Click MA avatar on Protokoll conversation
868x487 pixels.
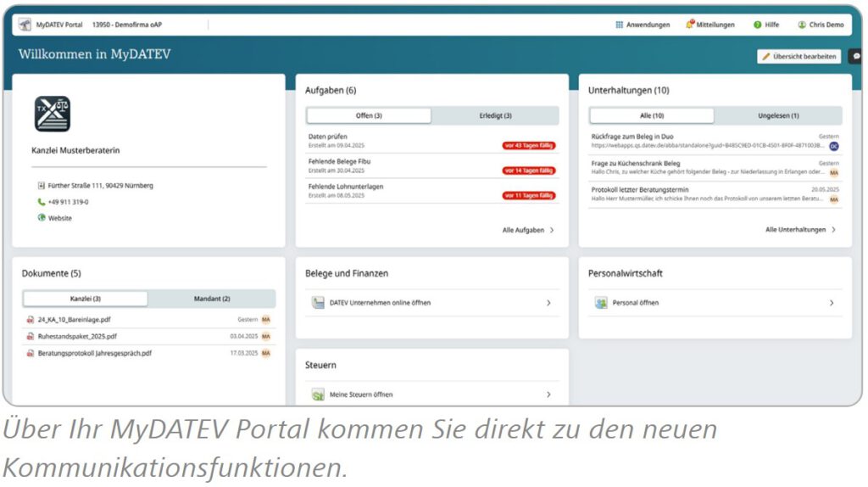click(x=834, y=199)
